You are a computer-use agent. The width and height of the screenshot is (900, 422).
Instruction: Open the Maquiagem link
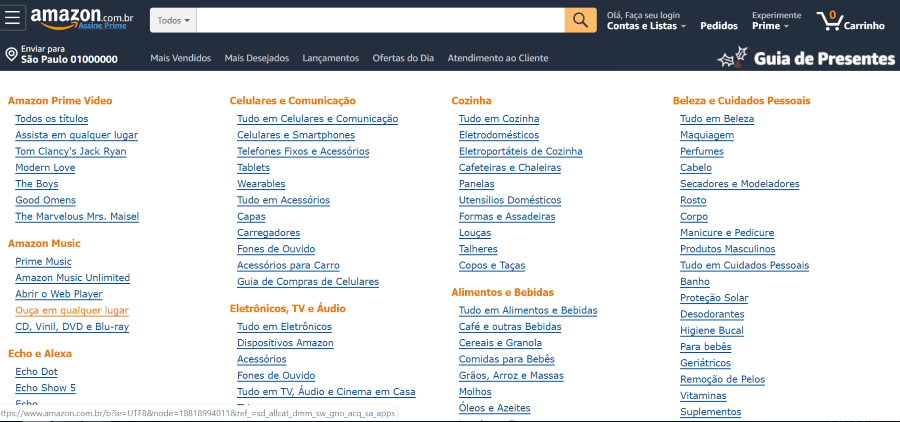707,135
